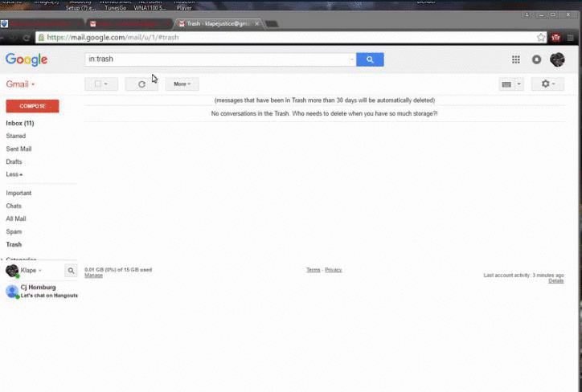Click the input tools keyboard icon
The height and width of the screenshot is (392, 582).
tap(506, 84)
